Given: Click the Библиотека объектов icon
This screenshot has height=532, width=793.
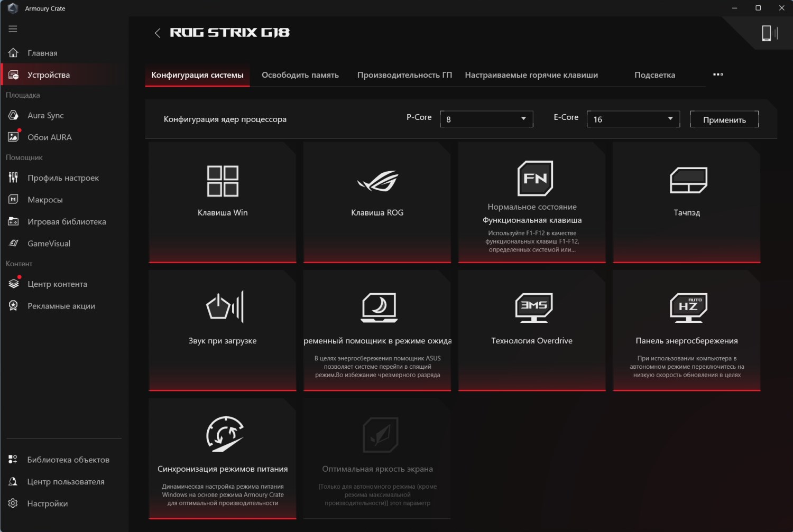Looking at the screenshot, I should (13, 460).
